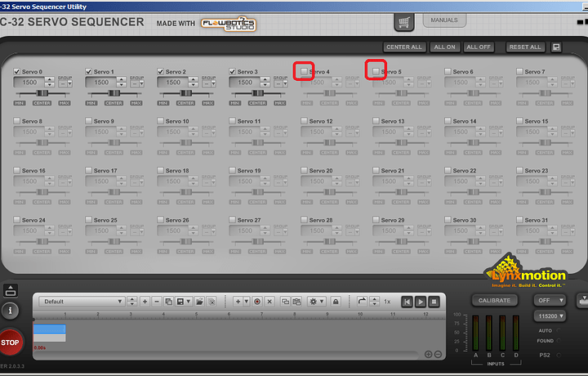Delete frame with the X icon

tap(269, 302)
